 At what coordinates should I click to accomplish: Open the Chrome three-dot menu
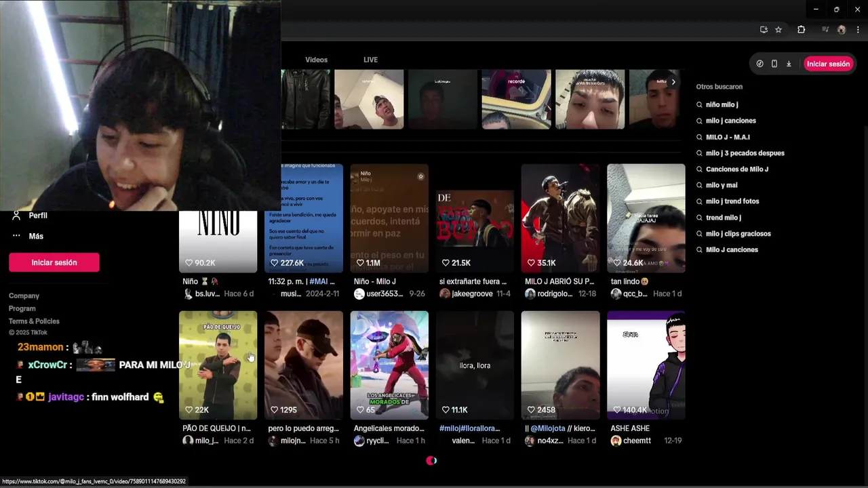[859, 30]
